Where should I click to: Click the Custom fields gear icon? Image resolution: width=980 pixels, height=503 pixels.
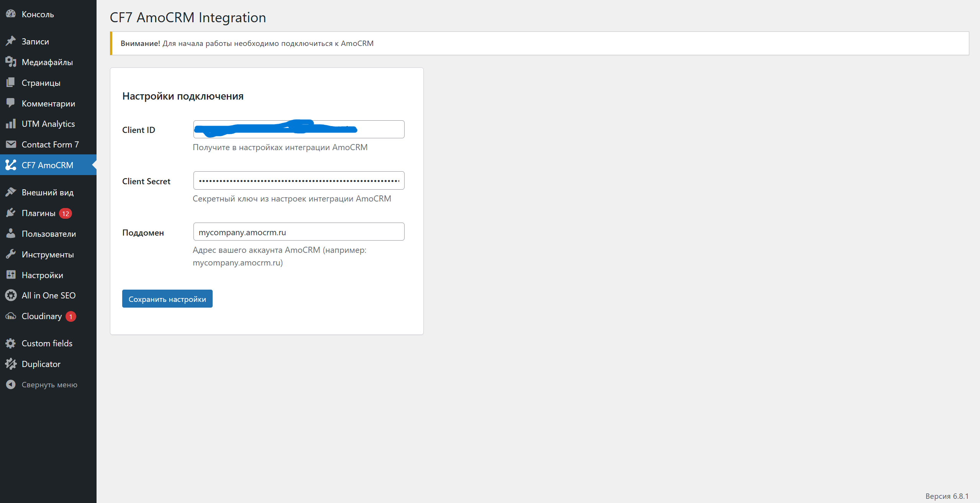11,343
